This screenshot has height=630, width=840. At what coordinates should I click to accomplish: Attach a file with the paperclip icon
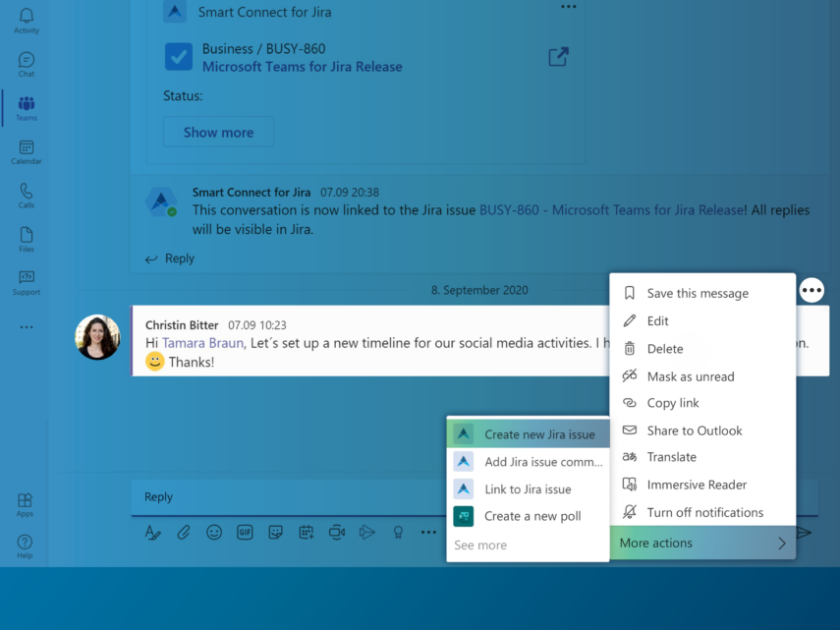tap(183, 533)
